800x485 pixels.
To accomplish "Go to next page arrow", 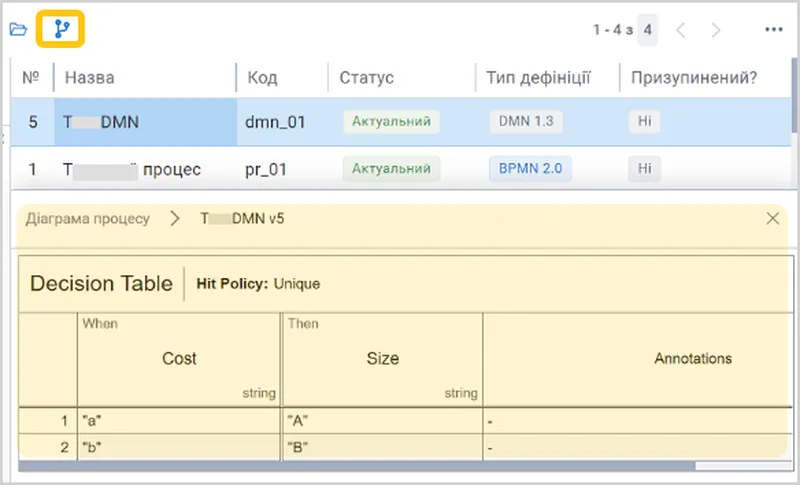I will point(716,30).
